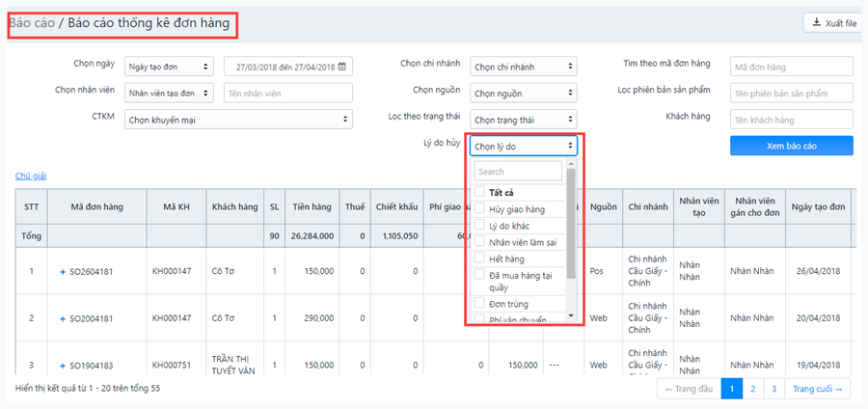Click the Mã đơn hàng column header
868x409 pixels.
[96, 207]
